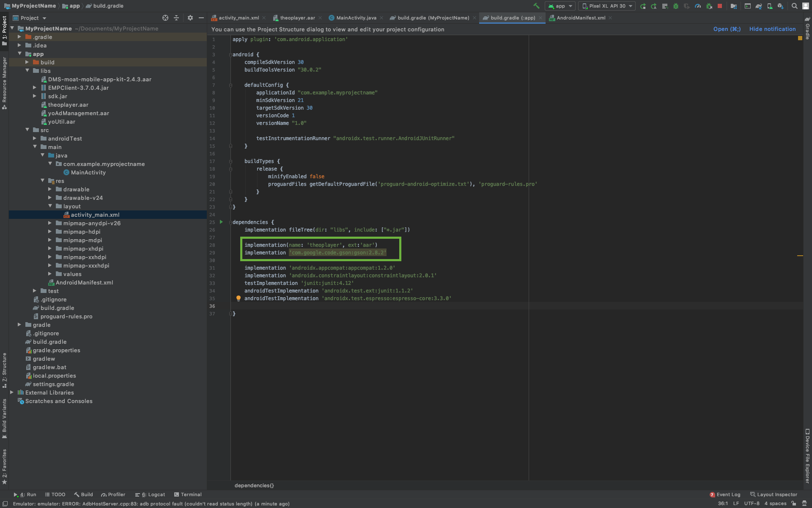
Task: Select theoplayer.aar in the libs folder
Action: [68, 105]
